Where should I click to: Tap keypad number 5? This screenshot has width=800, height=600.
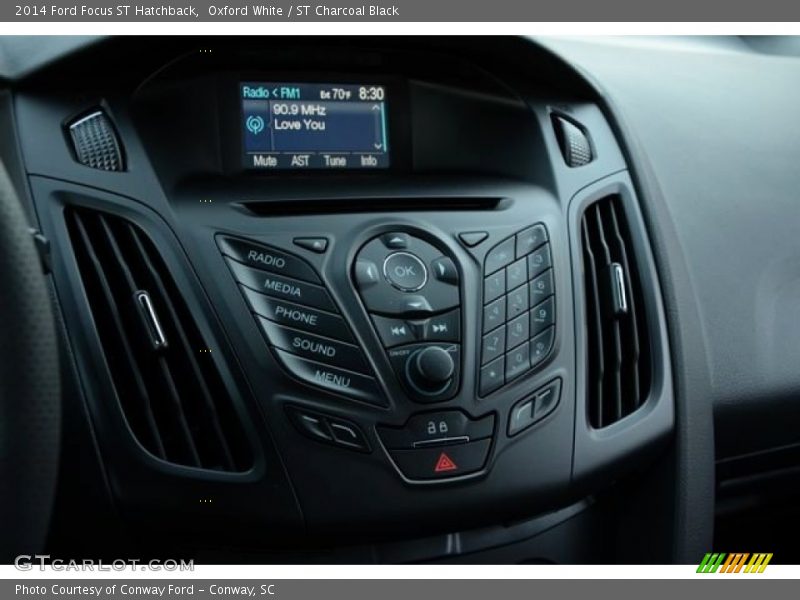pos(517,303)
